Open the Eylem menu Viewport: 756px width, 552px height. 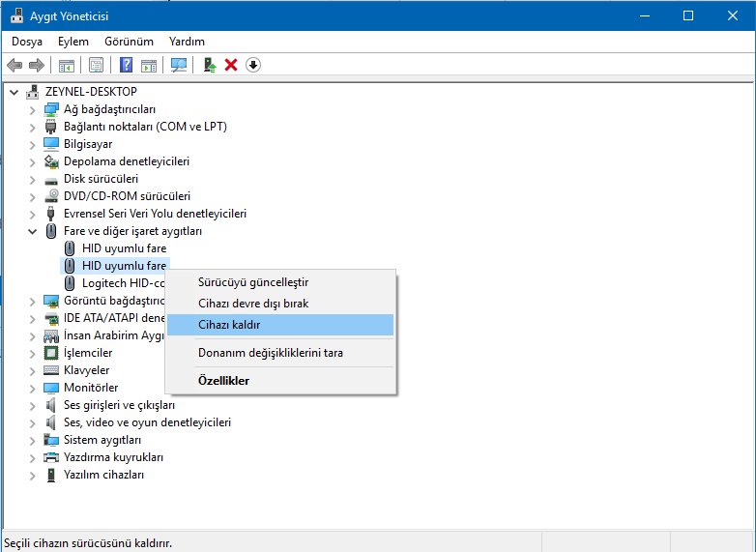(73, 42)
